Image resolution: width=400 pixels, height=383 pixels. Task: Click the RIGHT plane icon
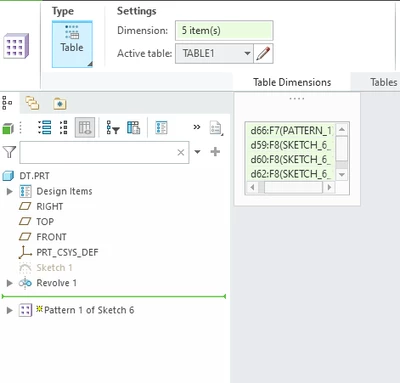click(25, 206)
